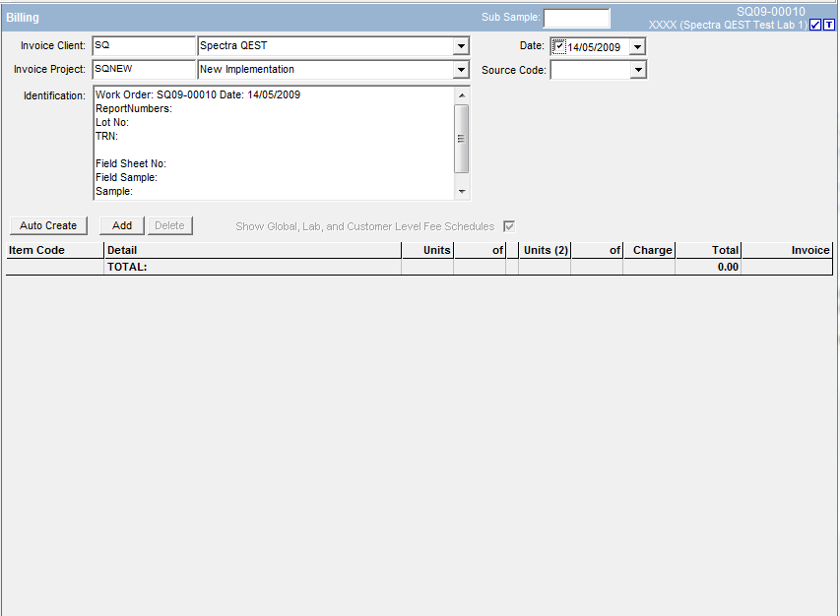Click the blue checkmark icon in header
This screenshot has height=616, width=840.
(814, 25)
